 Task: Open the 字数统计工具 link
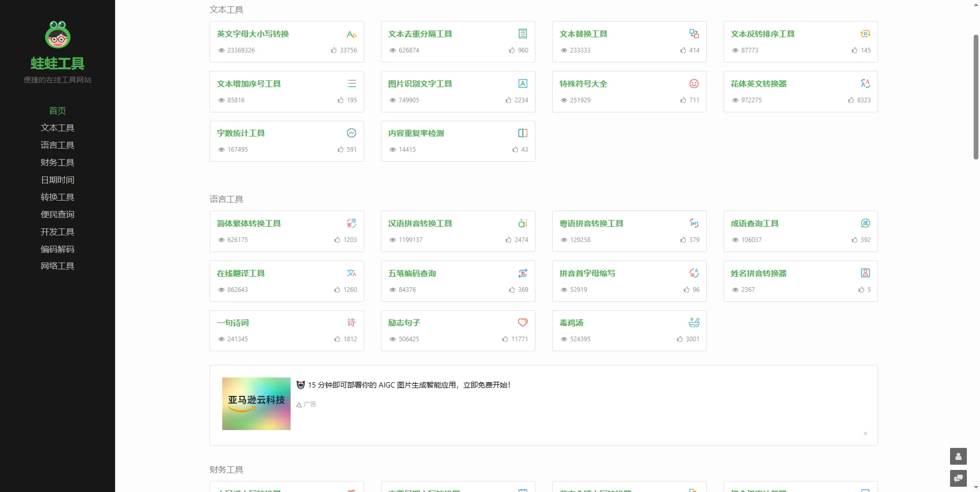point(241,133)
